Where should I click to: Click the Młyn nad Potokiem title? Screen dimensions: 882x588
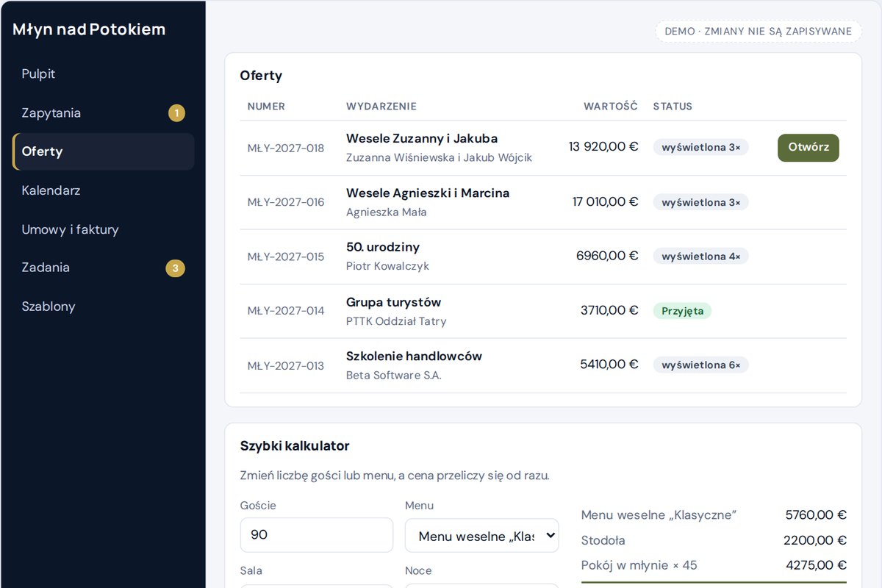coord(89,29)
